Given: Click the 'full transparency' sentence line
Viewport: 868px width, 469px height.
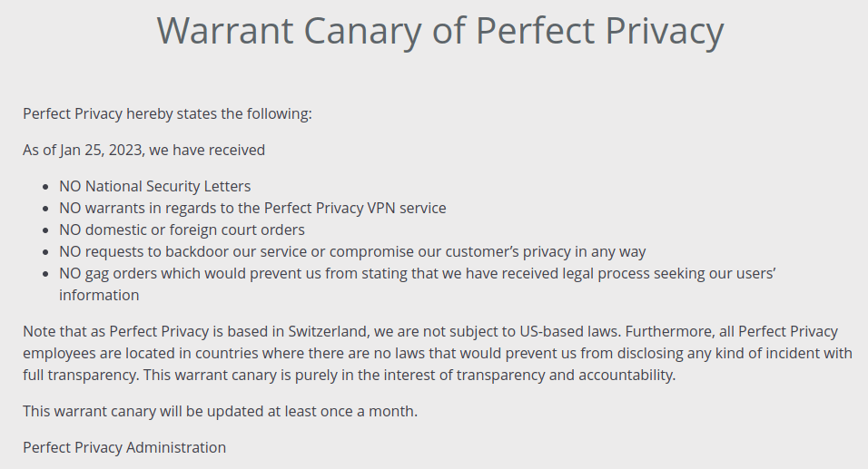Looking at the screenshot, I should [x=350, y=375].
